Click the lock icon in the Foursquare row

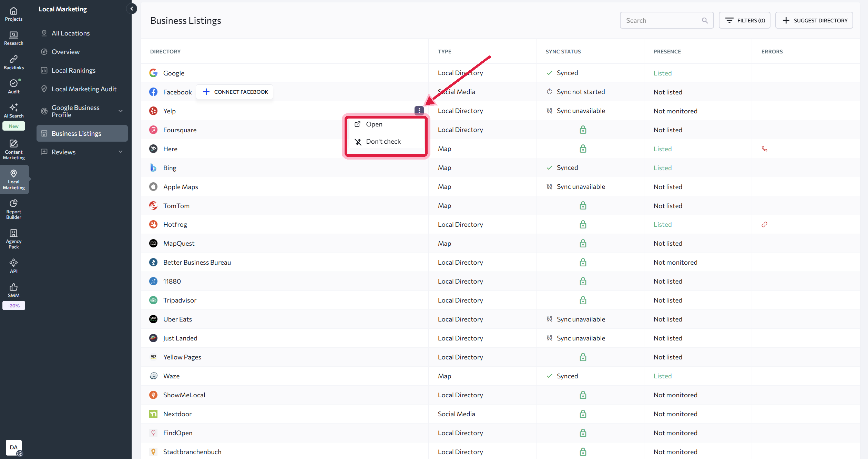pyautogui.click(x=583, y=130)
